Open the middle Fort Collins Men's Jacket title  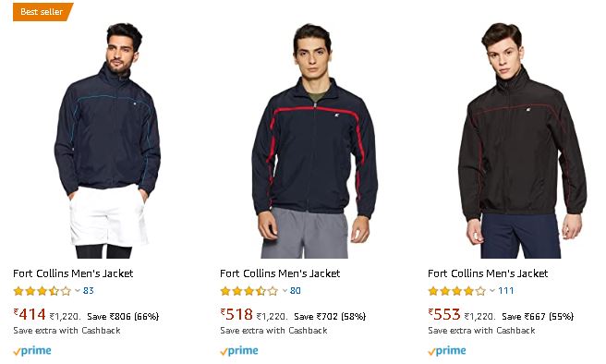280,273
